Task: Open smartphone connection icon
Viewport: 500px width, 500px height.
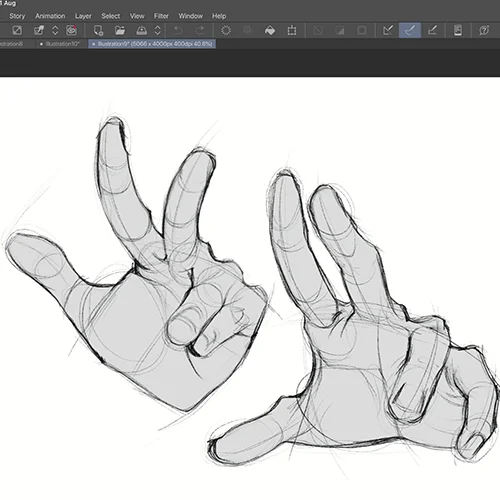Action: (x=458, y=31)
